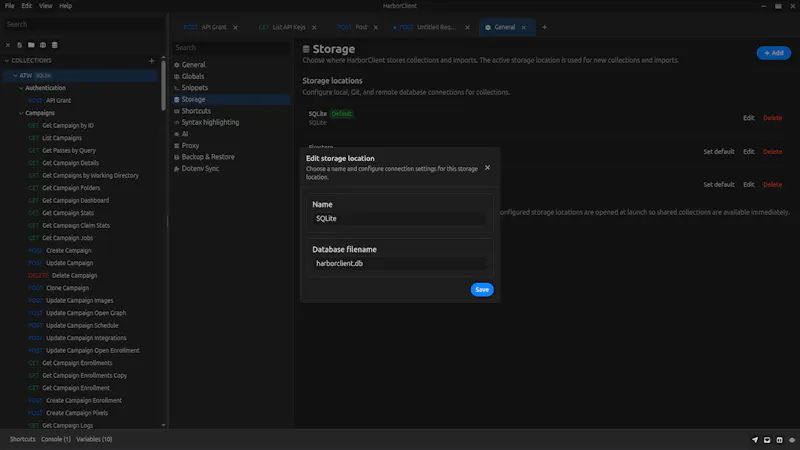Collapse the Campaigns folder
The height and width of the screenshot is (450, 800).
point(21,113)
